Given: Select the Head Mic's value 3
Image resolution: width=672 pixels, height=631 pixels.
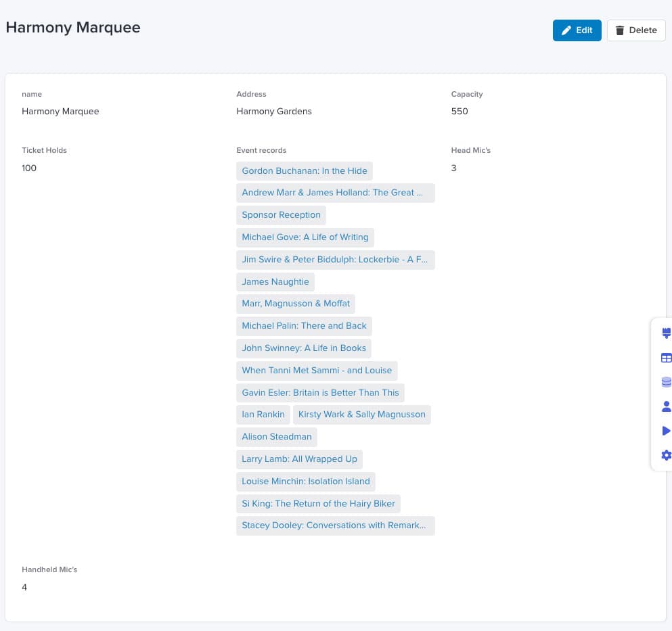Looking at the screenshot, I should (454, 168).
